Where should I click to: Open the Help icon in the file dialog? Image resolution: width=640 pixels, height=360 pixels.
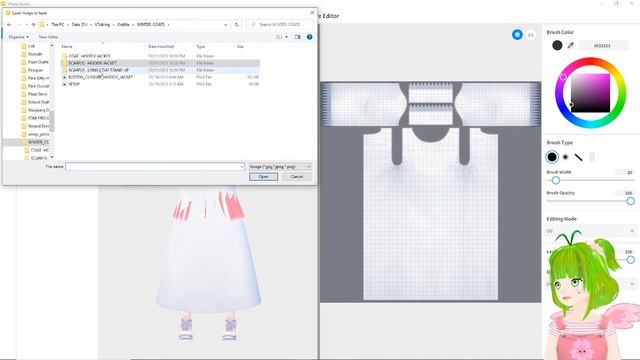tap(309, 37)
